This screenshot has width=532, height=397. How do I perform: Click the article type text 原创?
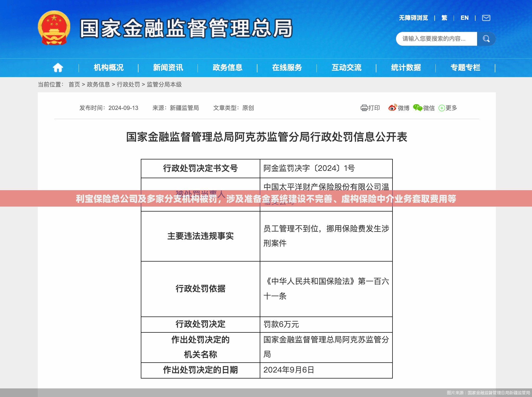[248, 108]
